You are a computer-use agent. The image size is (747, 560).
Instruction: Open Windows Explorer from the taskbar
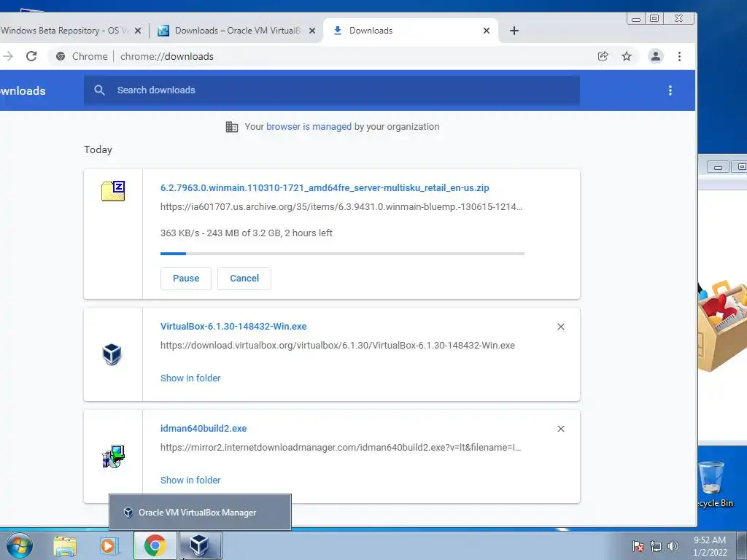point(65,545)
